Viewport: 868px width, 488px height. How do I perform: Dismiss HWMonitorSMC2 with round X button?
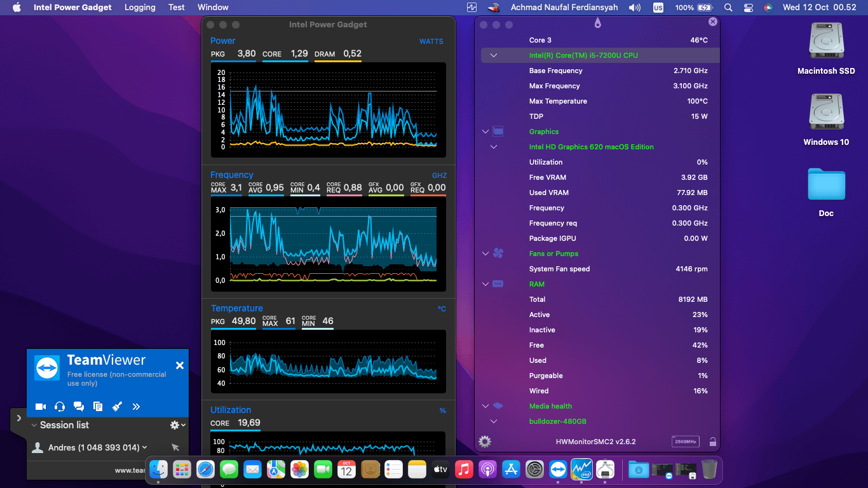click(713, 22)
